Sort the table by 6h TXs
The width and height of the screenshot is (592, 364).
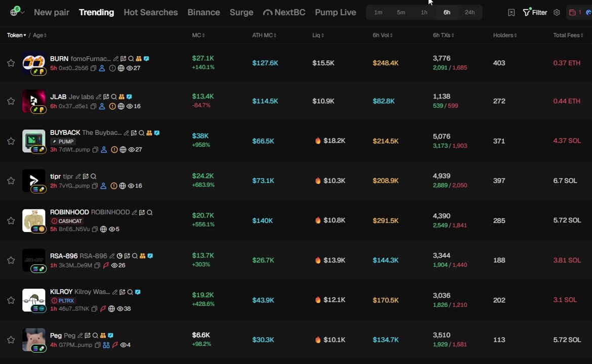[x=443, y=35]
